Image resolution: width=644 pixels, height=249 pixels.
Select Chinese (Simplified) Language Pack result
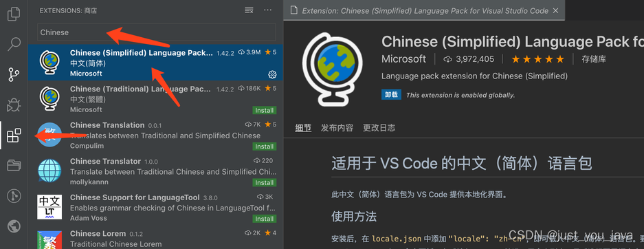point(155,63)
